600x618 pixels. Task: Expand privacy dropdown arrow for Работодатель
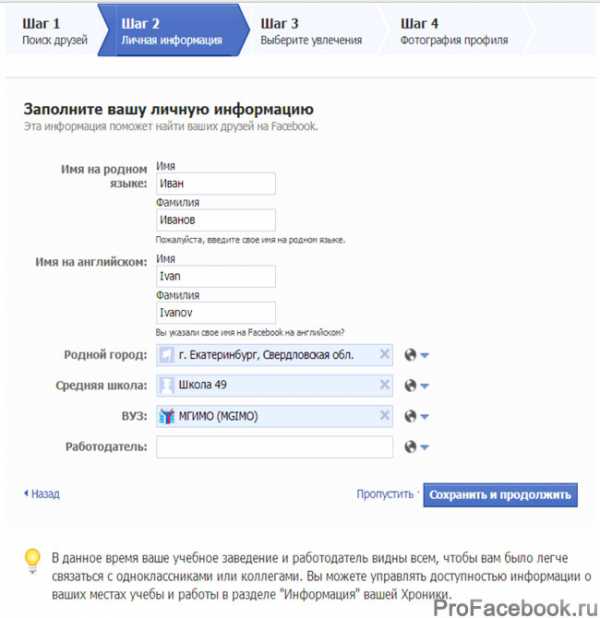(x=425, y=447)
